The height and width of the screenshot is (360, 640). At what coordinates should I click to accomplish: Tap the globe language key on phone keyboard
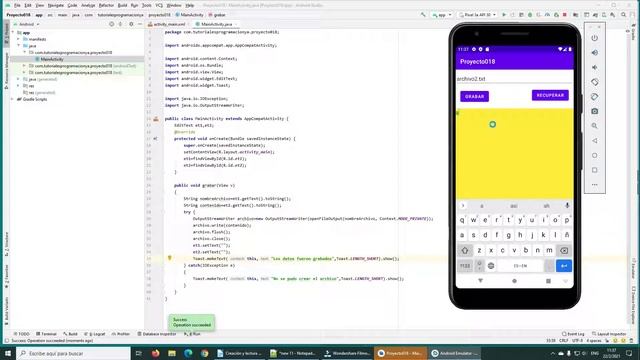point(491,266)
